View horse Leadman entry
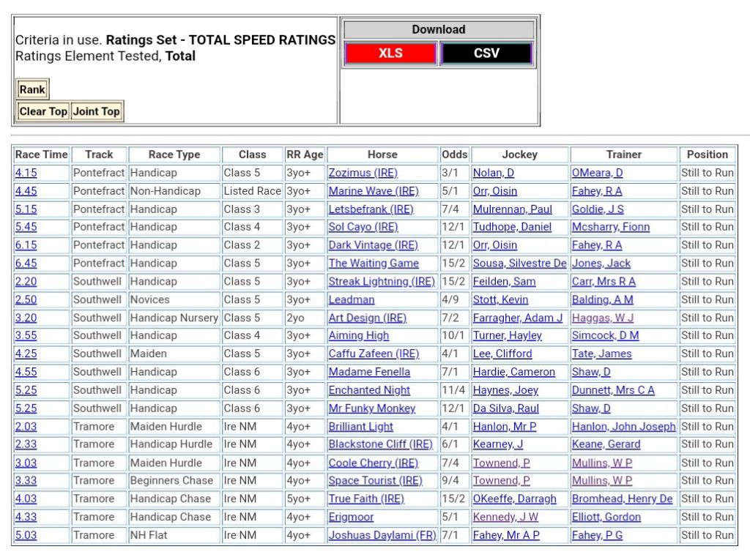This screenshot has width=750, height=560. pyautogui.click(x=351, y=299)
